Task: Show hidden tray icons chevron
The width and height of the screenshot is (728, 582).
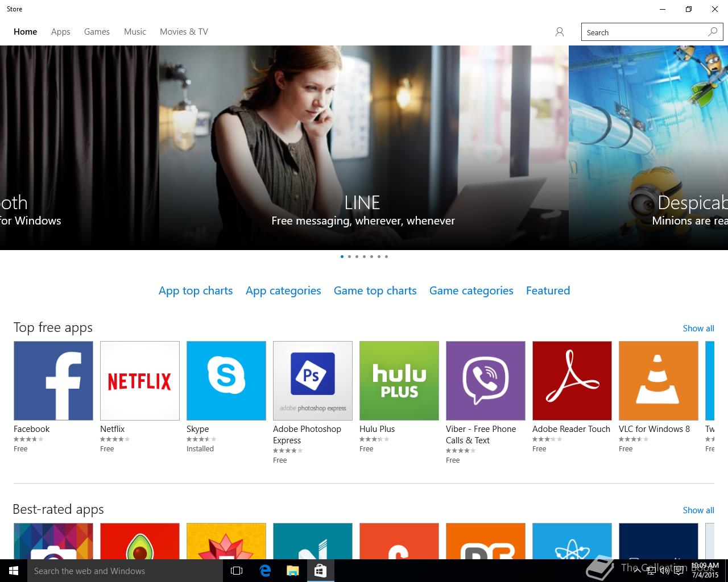Action: point(637,571)
